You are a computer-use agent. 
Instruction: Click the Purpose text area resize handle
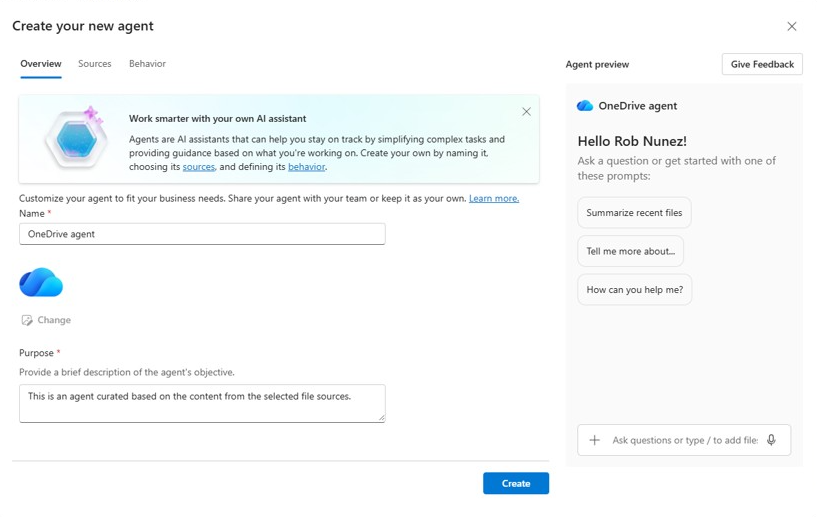(x=382, y=418)
